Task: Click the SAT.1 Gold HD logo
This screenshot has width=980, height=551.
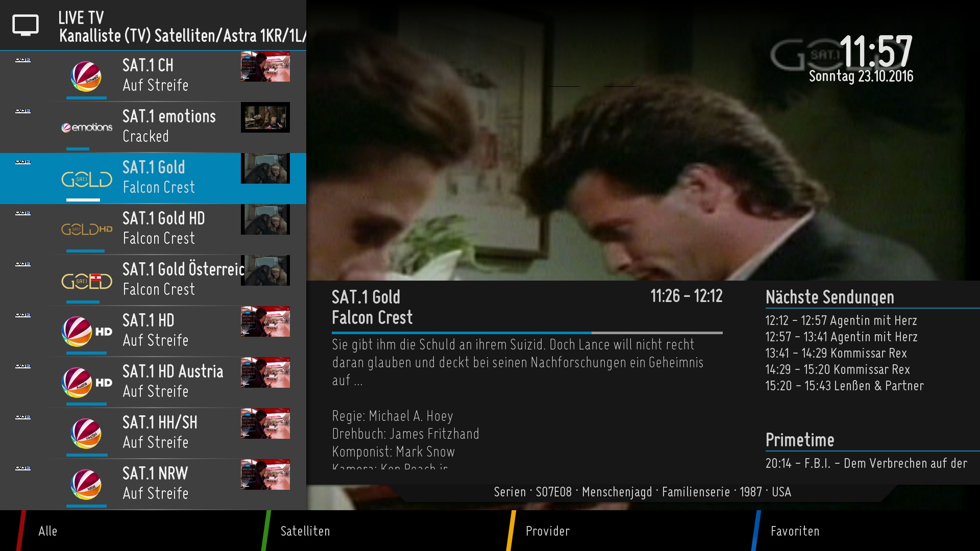Action: (87, 230)
